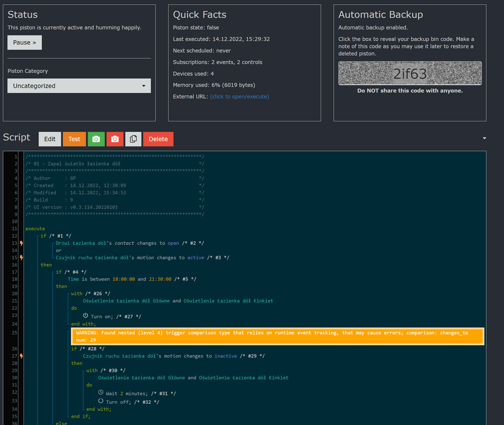Click the lightning bolt beside the motion active trigger
The image size is (504, 425).
point(21,257)
